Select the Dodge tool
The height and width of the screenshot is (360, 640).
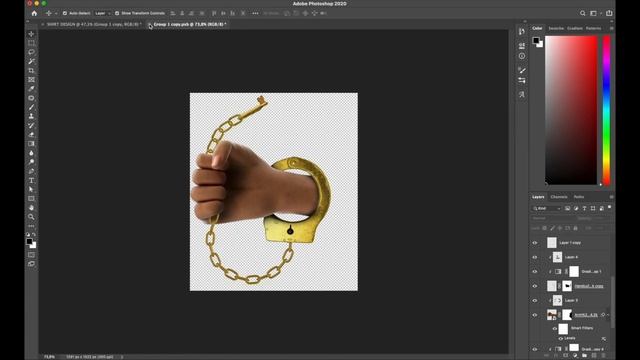click(31, 162)
